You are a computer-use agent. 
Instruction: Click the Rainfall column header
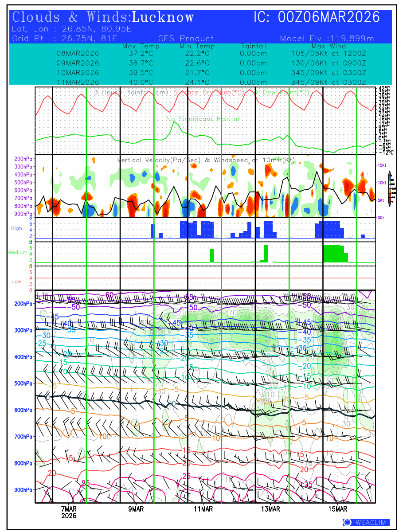tap(254, 46)
